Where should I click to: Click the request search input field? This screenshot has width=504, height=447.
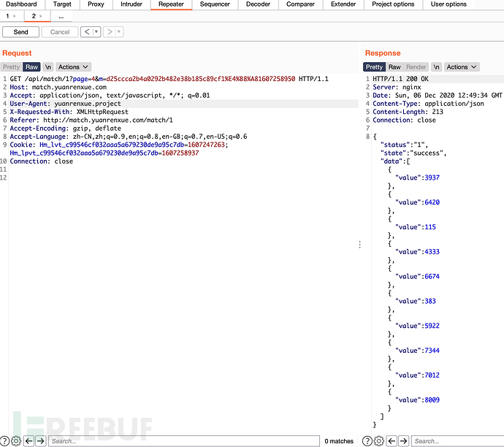(x=183, y=440)
